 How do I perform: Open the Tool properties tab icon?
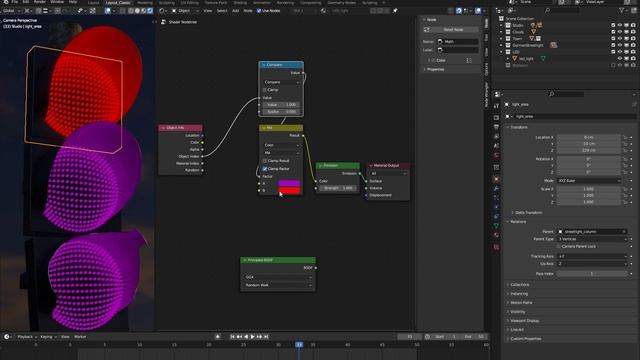496,106
